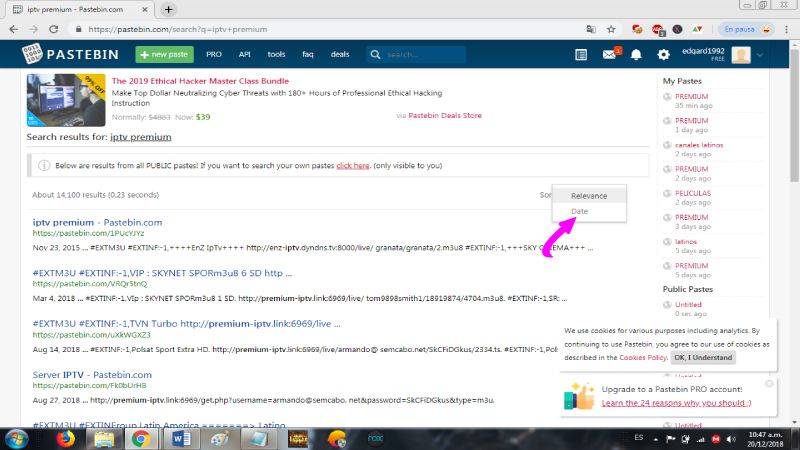800x450 pixels.
Task: Open the Paint taskbar icon
Action: [219, 439]
